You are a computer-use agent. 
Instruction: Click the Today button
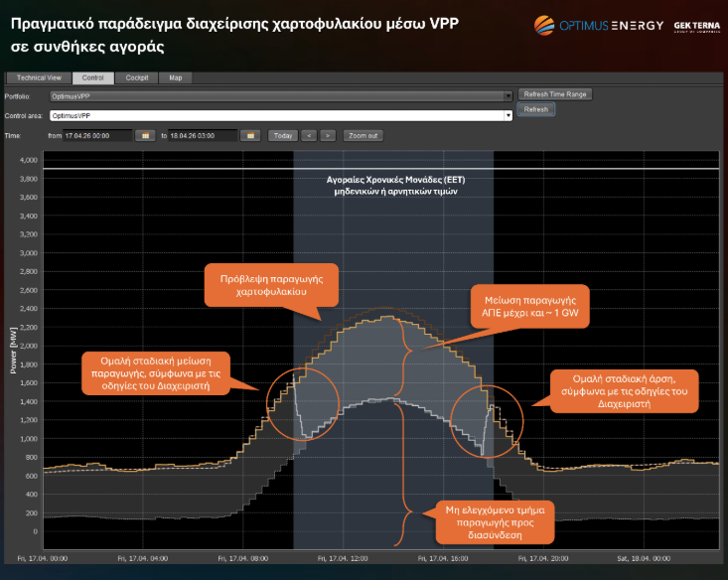click(x=283, y=136)
